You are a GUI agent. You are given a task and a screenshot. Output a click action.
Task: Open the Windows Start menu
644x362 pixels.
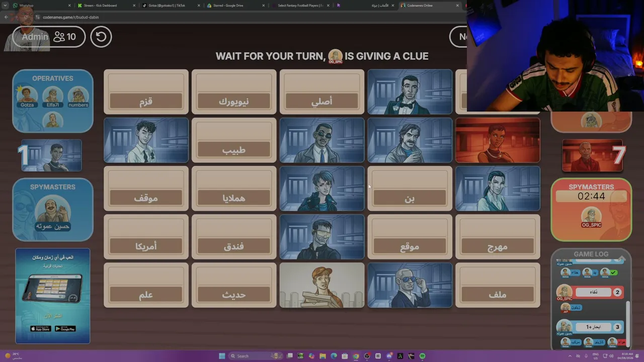[x=222, y=356]
